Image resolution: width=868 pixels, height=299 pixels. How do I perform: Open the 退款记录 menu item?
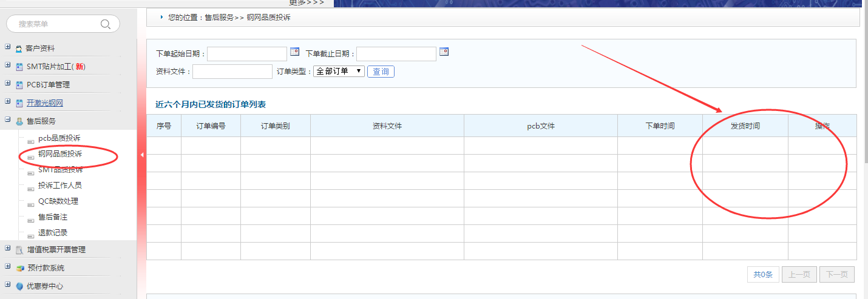click(53, 233)
